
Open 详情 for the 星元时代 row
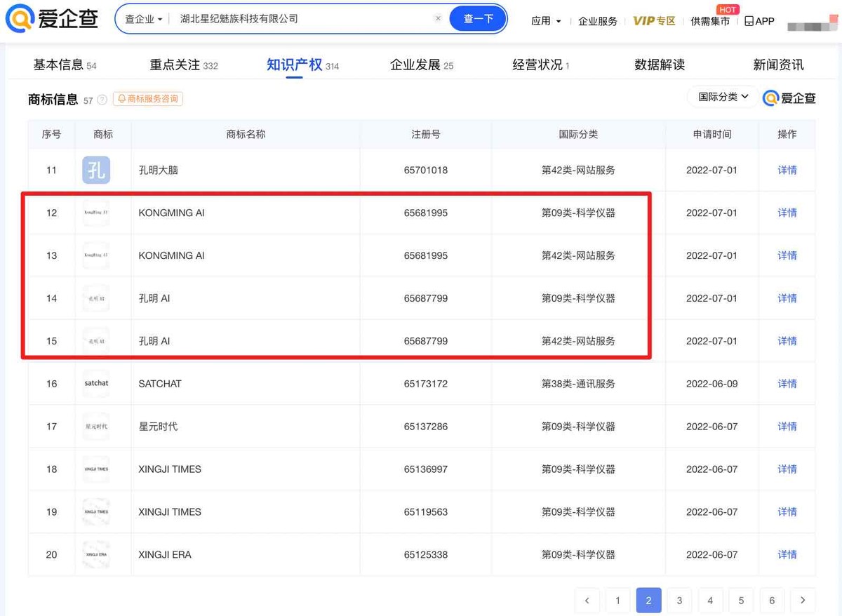click(x=787, y=427)
